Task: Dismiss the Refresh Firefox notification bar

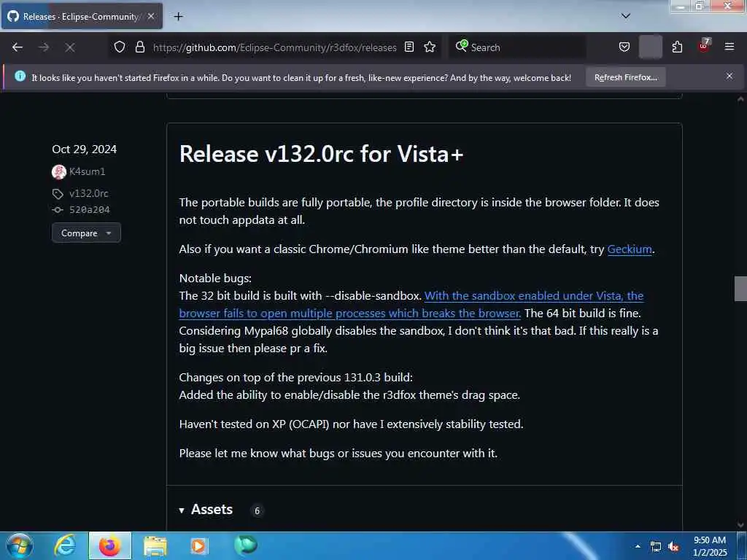Action: 729,76
